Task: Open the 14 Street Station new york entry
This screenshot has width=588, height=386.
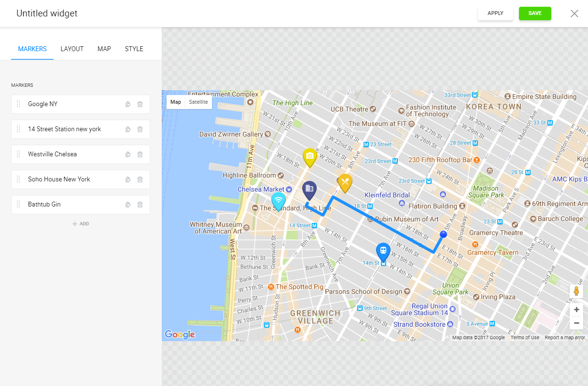Action: 81,129
